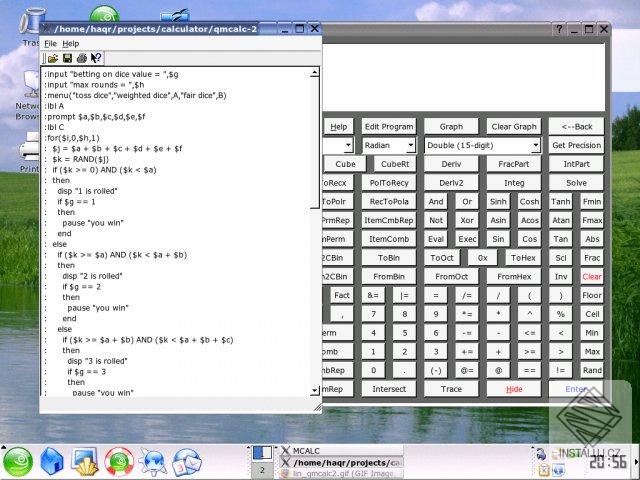Select virtual desktop 1 in pager
Viewport: 640px width, 480px height.
coord(262,453)
